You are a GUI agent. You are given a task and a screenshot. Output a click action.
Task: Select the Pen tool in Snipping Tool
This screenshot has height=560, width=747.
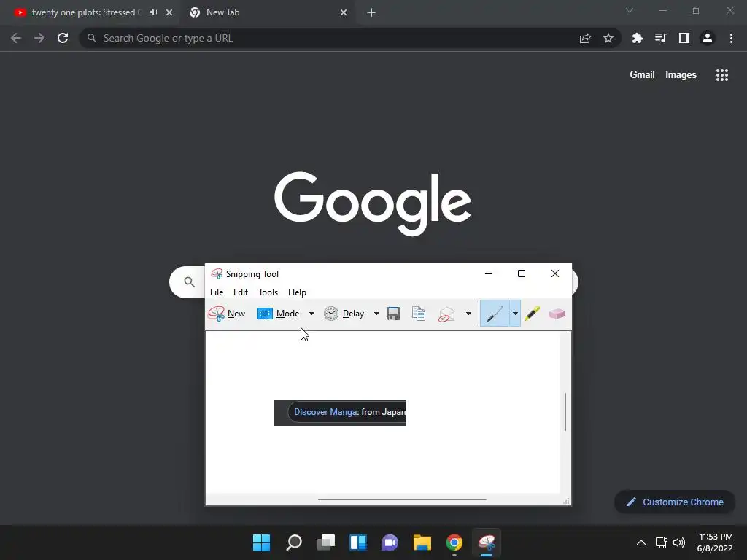[x=495, y=314]
